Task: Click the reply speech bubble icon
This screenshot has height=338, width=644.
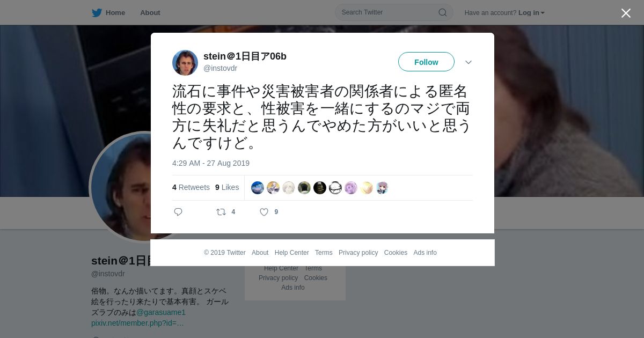Action: [x=178, y=212]
